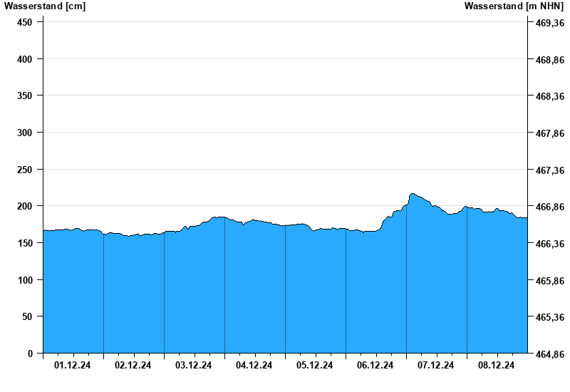Click the 50 value on left axis
Screen dimensions: 570x392
coord(27,316)
